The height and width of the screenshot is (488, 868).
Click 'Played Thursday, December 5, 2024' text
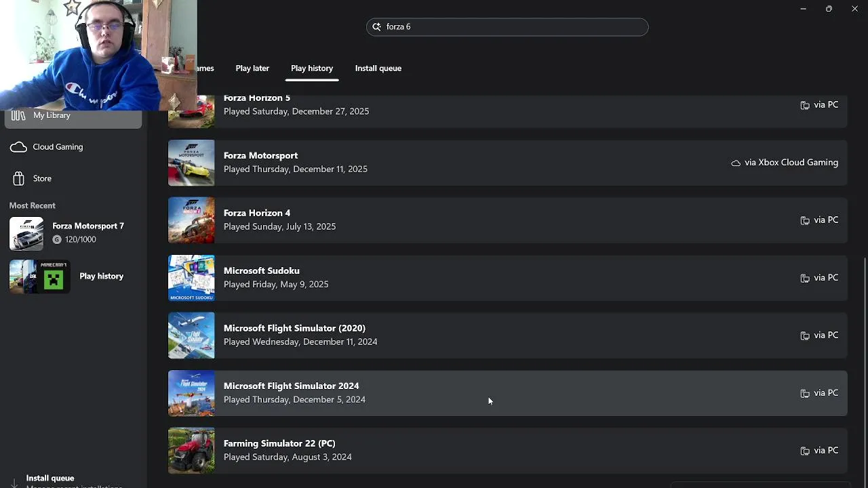[x=294, y=399]
